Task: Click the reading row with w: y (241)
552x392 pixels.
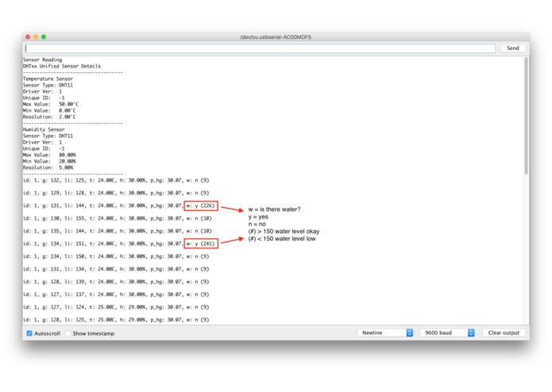Action: [118, 244]
